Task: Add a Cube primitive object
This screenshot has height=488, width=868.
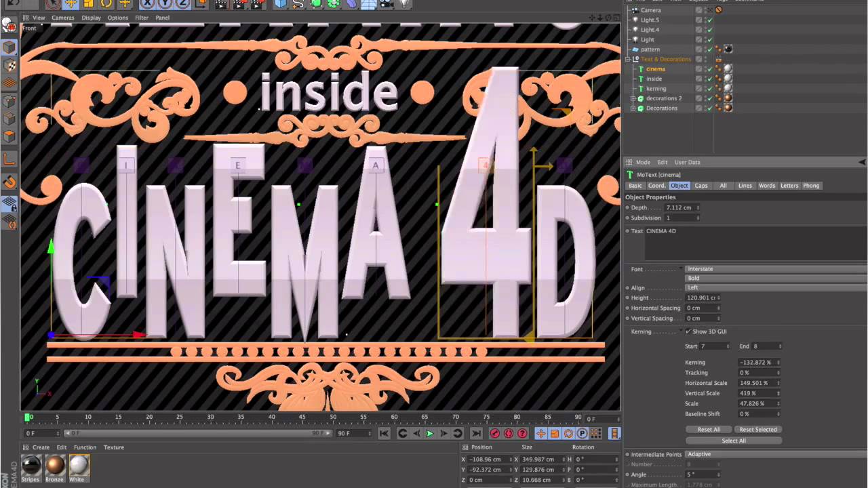Action: coord(281,3)
